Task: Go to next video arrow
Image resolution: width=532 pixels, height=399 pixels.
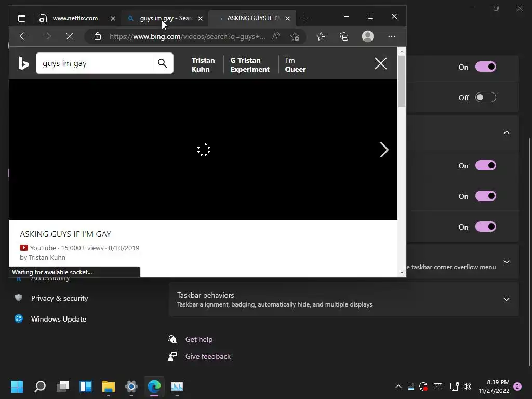Action: 384,150
